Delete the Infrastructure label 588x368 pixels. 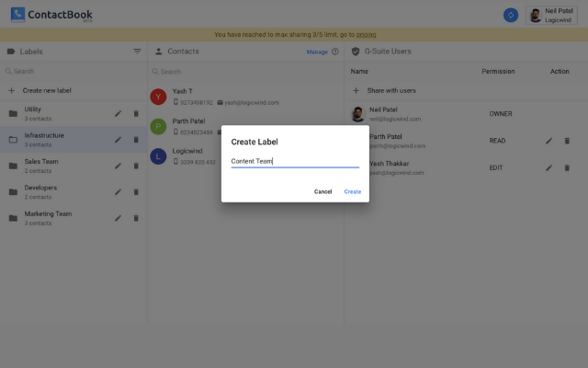point(136,140)
